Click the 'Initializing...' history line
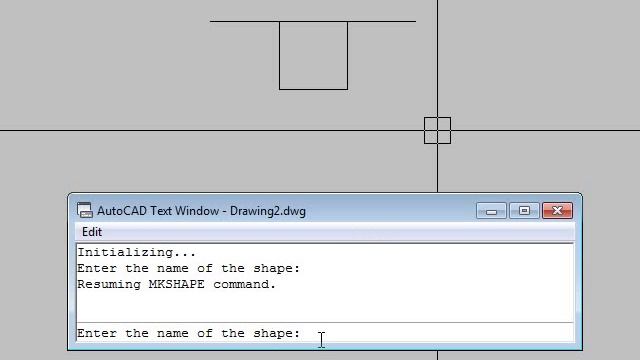 (137, 252)
